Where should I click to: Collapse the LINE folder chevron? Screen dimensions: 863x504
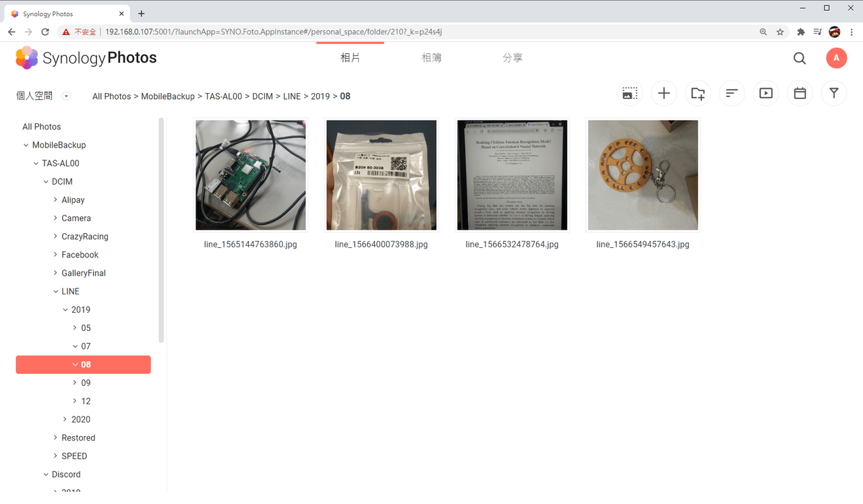click(x=55, y=292)
